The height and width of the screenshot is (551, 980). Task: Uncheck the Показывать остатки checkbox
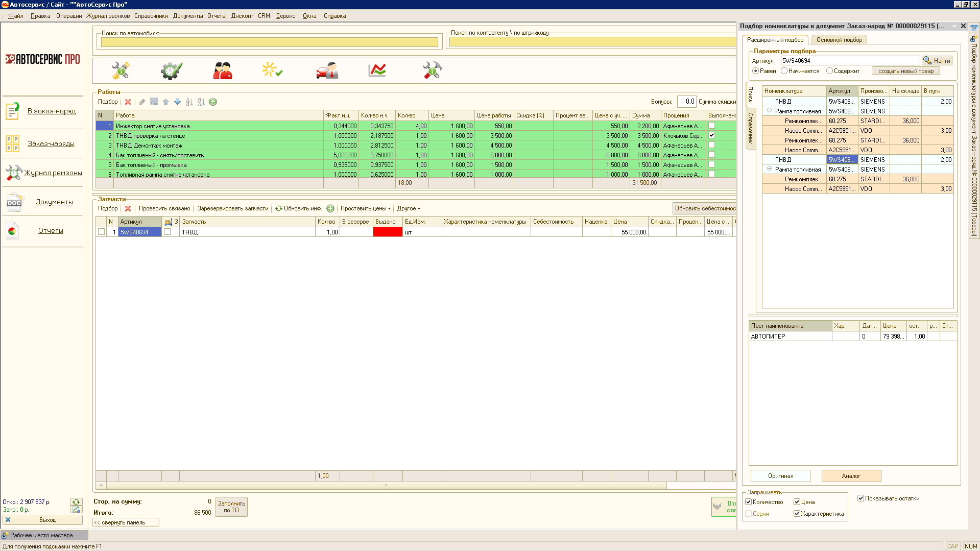coord(861,498)
